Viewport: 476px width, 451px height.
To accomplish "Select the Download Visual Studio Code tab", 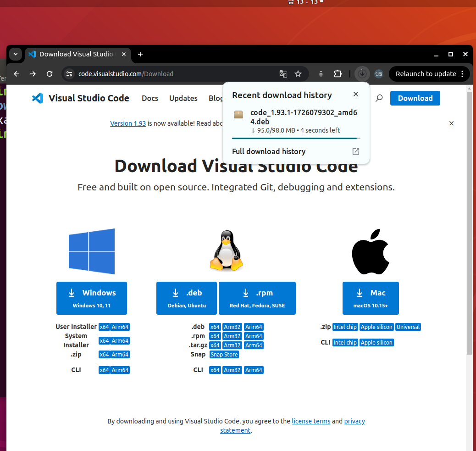I will 77,54.
